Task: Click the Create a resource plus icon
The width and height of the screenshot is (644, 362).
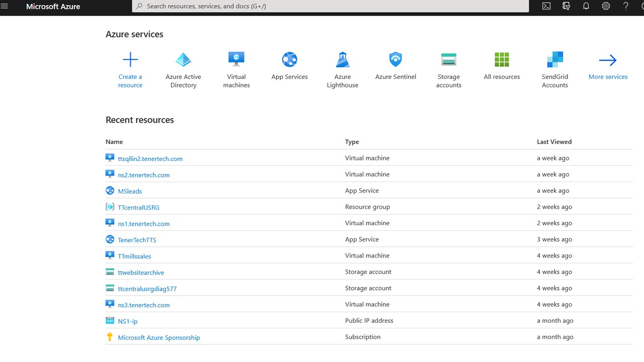Action: coord(130,59)
